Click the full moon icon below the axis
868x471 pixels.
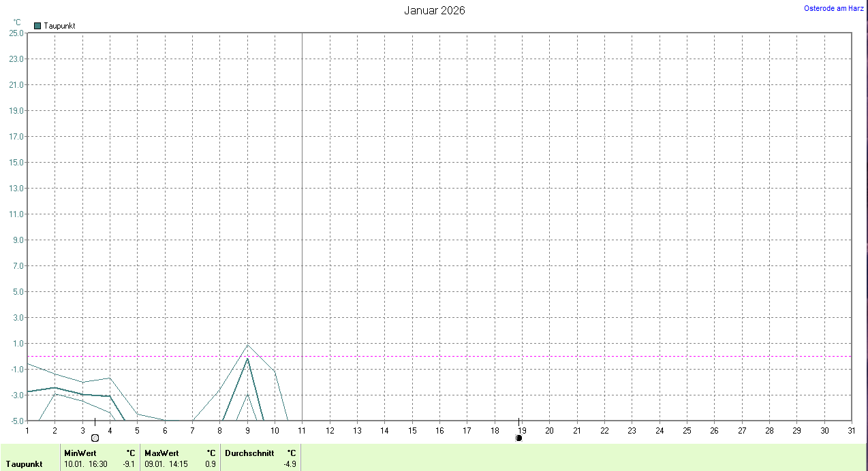click(x=95, y=438)
